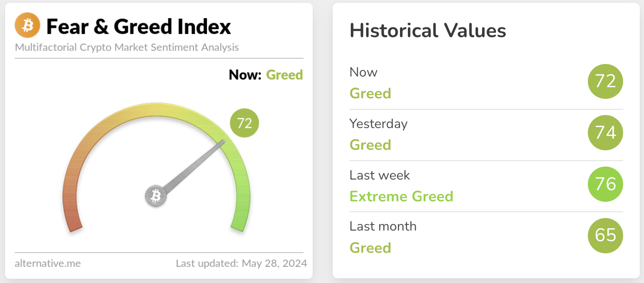644x283 pixels.
Task: Select the Yesterday value circle showing 74
Action: 605,133
